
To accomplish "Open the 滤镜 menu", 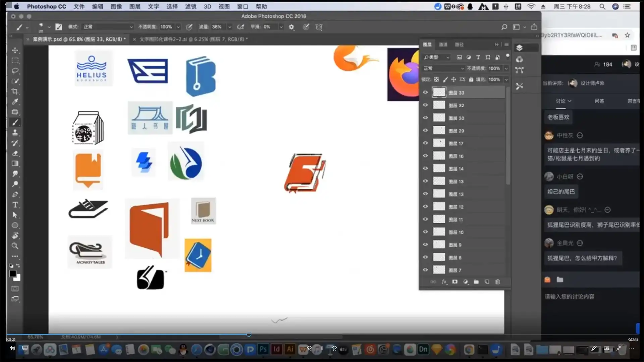I will 191,6.
